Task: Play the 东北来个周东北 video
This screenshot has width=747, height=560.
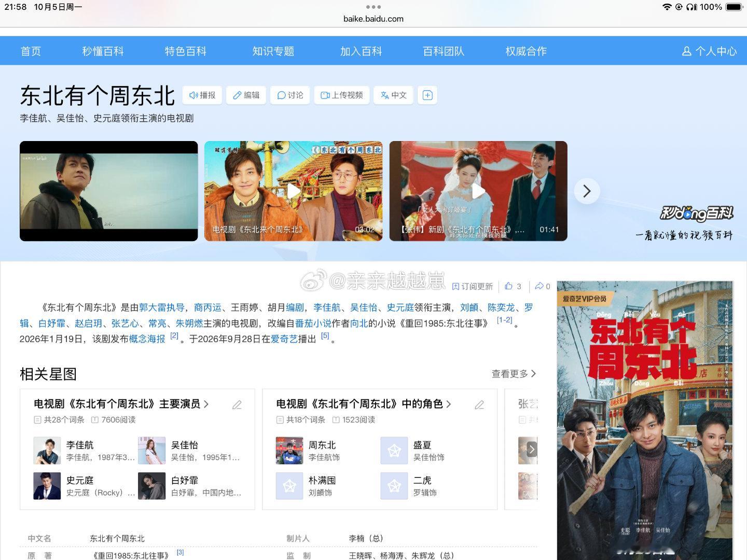Action: pos(294,191)
